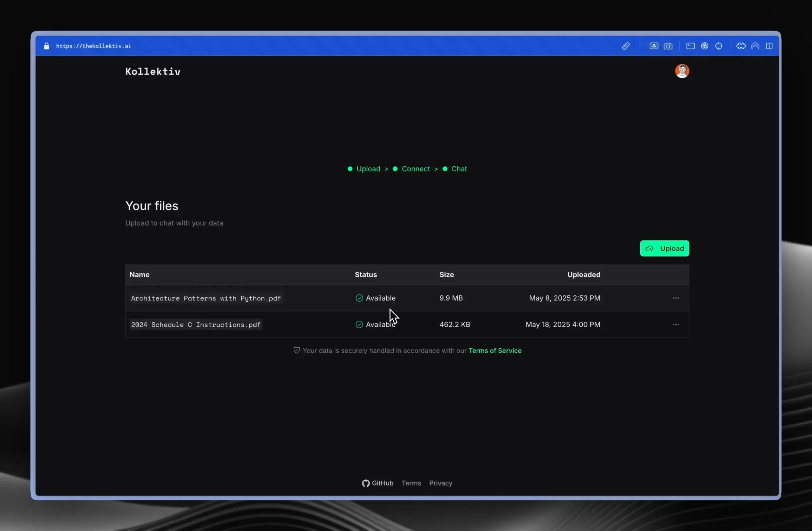
Task: Click the Available checkmark for Schedule C
Action: point(359,324)
